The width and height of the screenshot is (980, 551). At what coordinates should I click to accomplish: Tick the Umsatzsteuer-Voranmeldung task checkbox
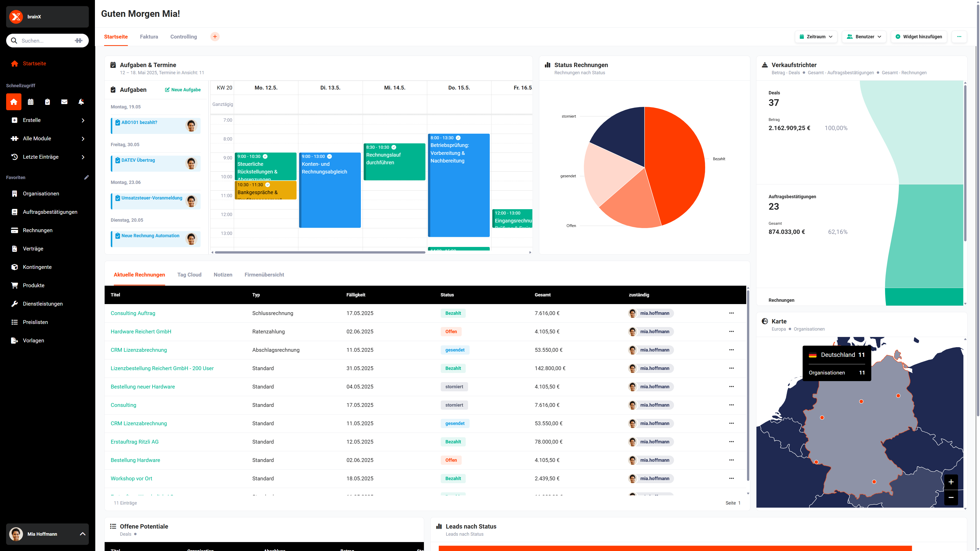tap(118, 198)
